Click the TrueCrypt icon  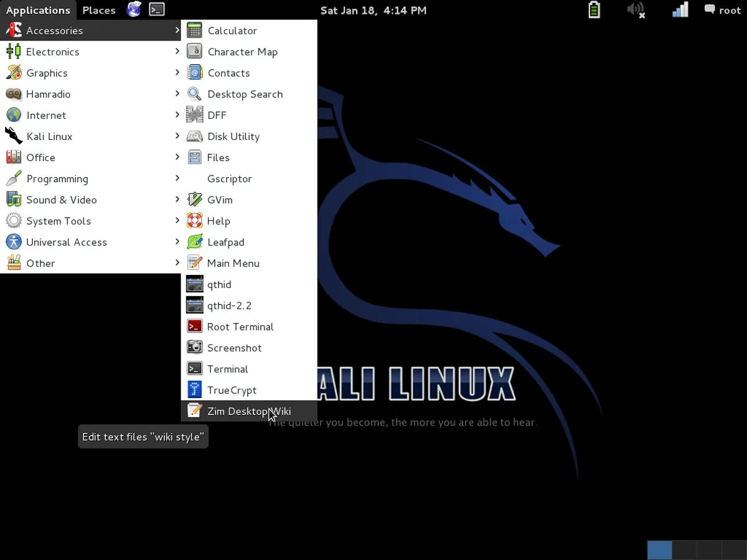tap(195, 390)
